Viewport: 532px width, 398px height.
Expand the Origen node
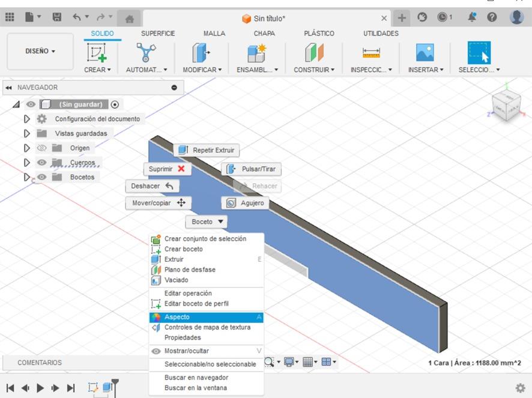(x=27, y=148)
